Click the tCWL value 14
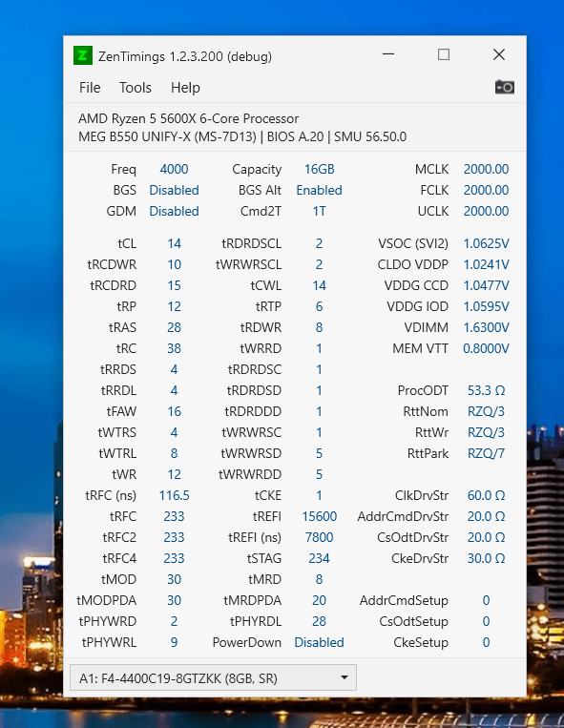Viewport: 564px width, 728px height. click(x=319, y=285)
